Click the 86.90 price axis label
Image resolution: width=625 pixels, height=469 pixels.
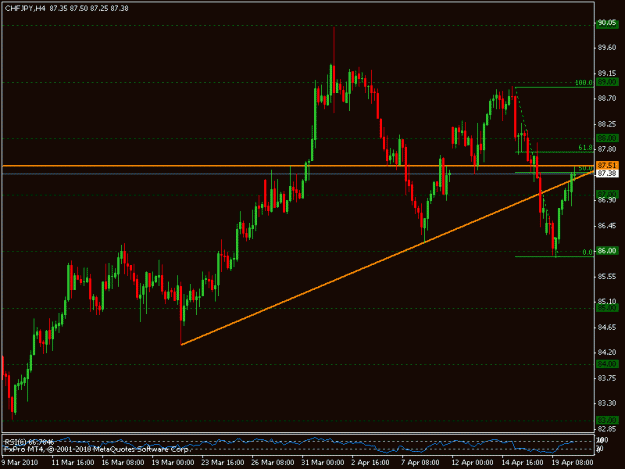coord(607,200)
